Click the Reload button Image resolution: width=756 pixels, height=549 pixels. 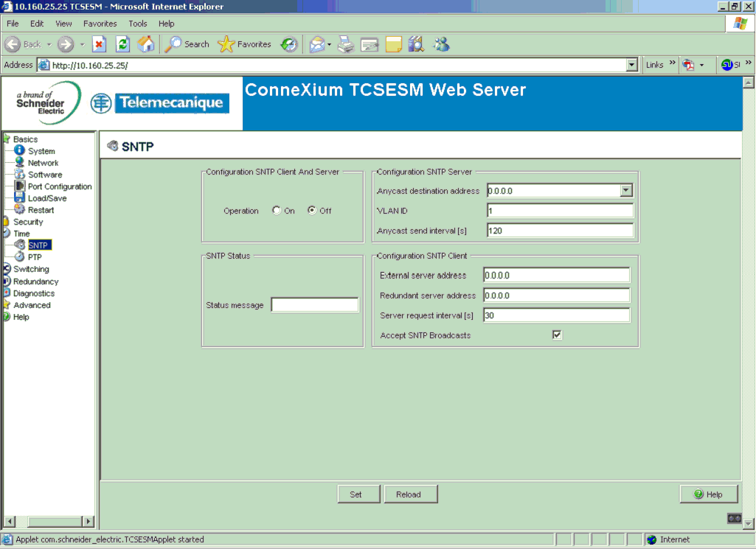pyautogui.click(x=411, y=494)
